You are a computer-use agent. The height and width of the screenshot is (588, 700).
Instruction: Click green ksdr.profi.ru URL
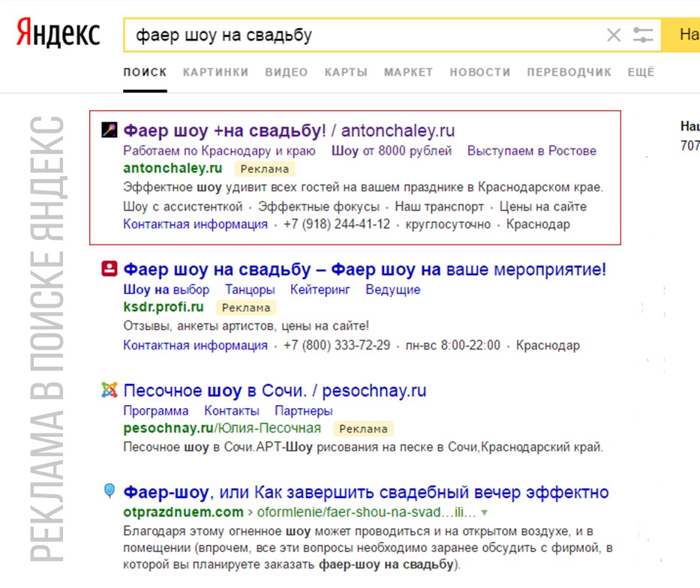(164, 307)
